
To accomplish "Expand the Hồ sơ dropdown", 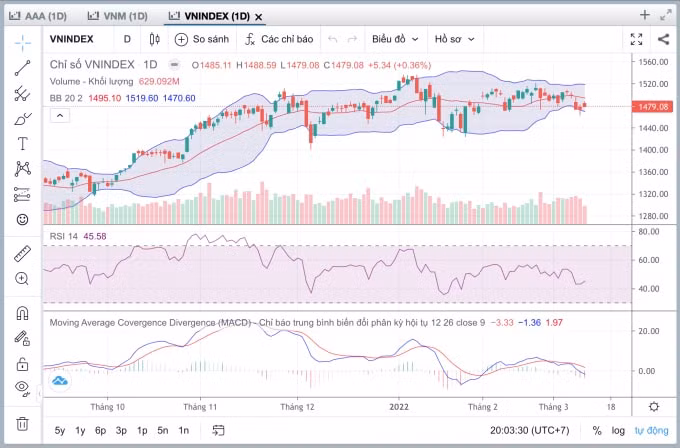I will (x=454, y=39).
